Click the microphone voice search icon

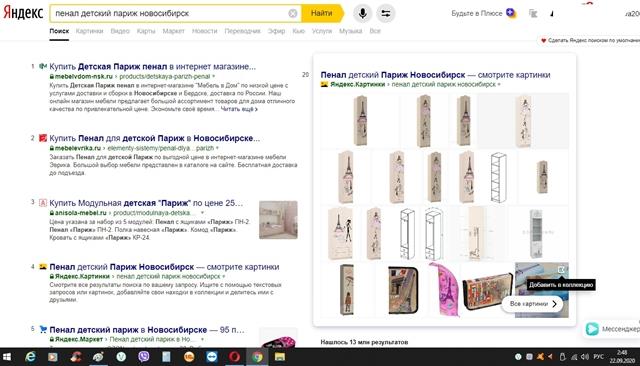point(362,13)
